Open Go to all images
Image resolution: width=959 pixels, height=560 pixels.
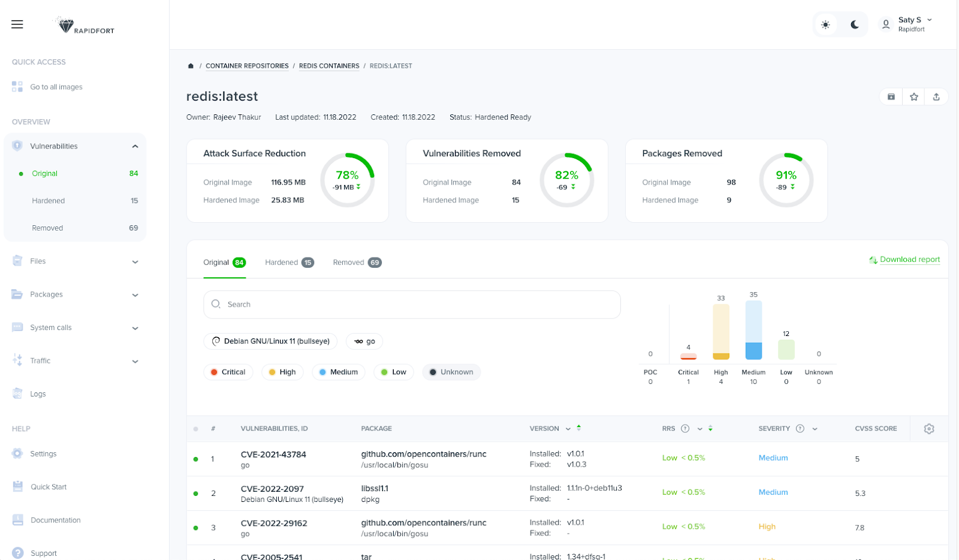56,87
